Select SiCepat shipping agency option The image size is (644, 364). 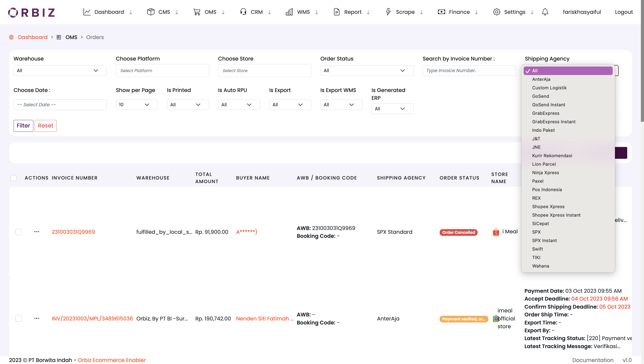[x=568, y=224]
